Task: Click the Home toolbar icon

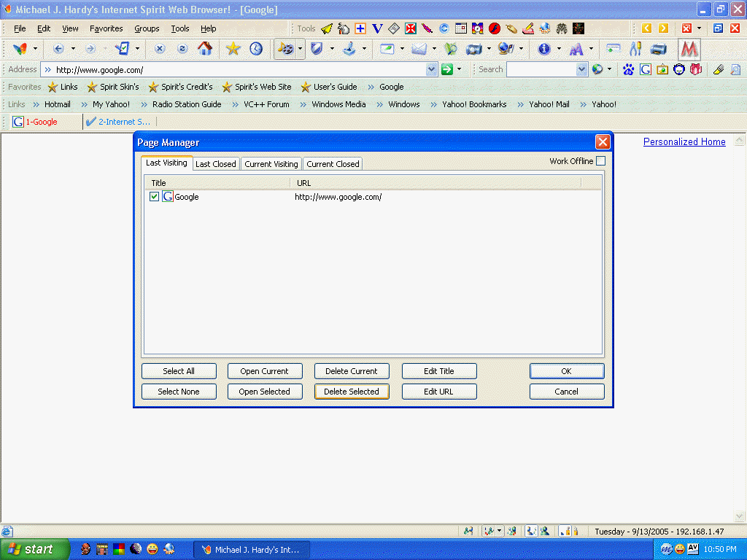Action: (x=205, y=49)
